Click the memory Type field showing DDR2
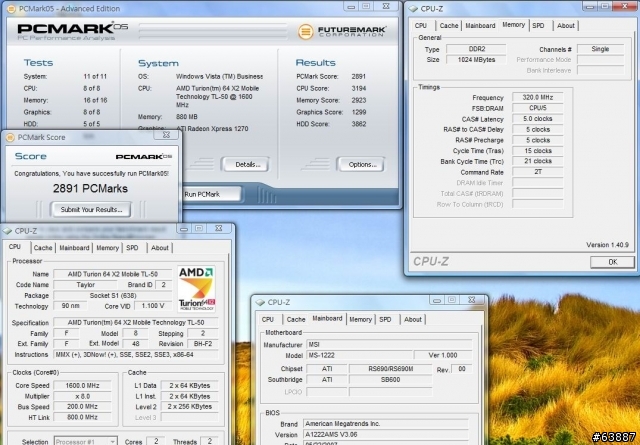This screenshot has width=640, height=445. pyautogui.click(x=476, y=49)
